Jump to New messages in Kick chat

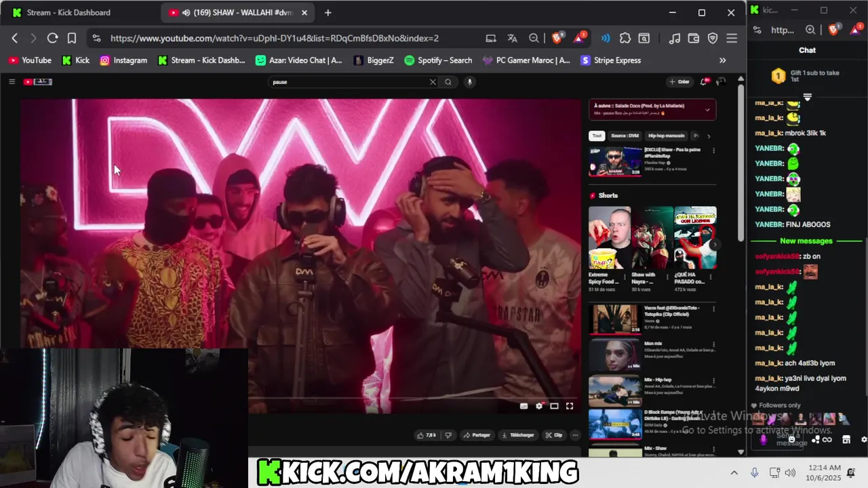pyautogui.click(x=806, y=241)
